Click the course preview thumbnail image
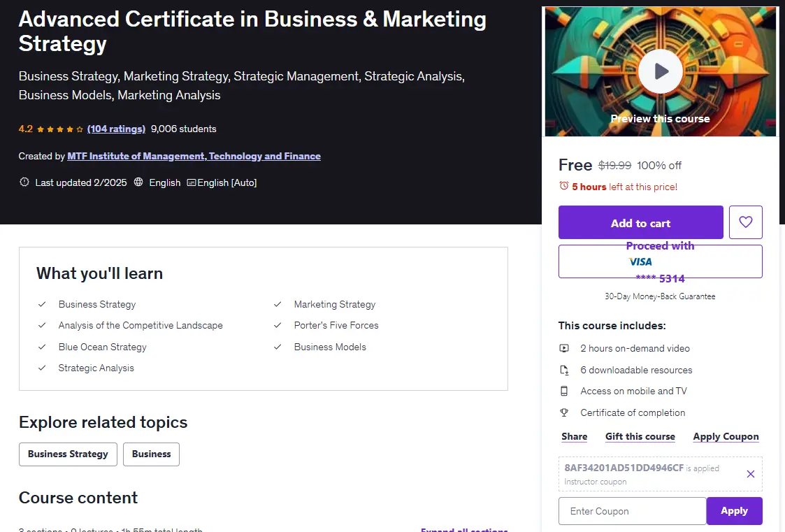This screenshot has width=785, height=532. tap(661, 71)
